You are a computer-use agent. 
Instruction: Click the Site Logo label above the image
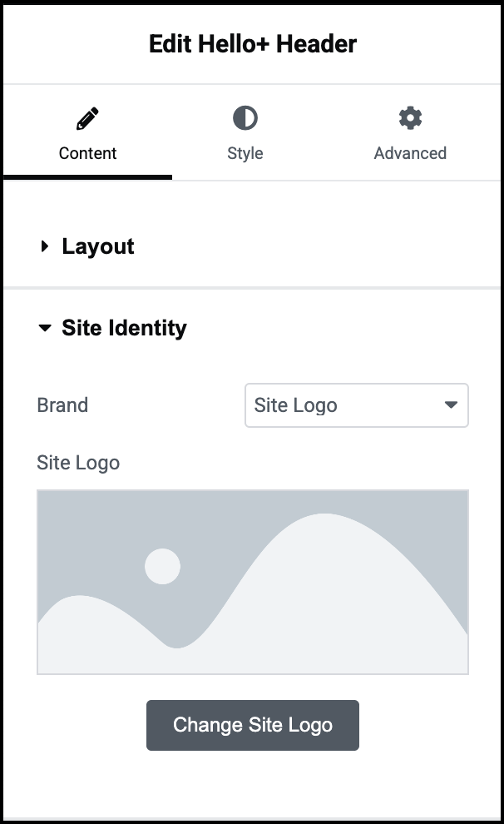pyautogui.click(x=78, y=463)
